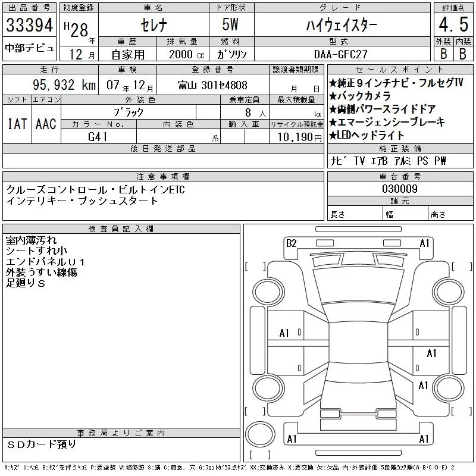
Task: Select the 検査員記入欄 section header
Action: pos(121,229)
